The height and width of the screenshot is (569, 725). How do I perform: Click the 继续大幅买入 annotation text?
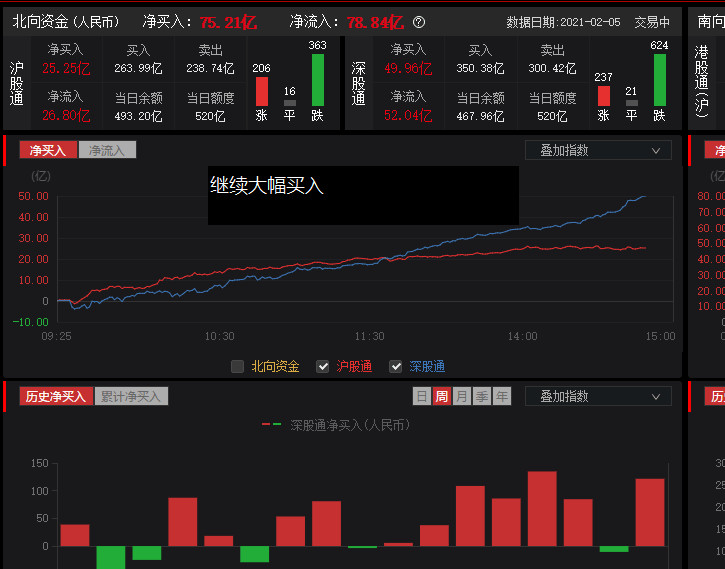click(x=267, y=185)
